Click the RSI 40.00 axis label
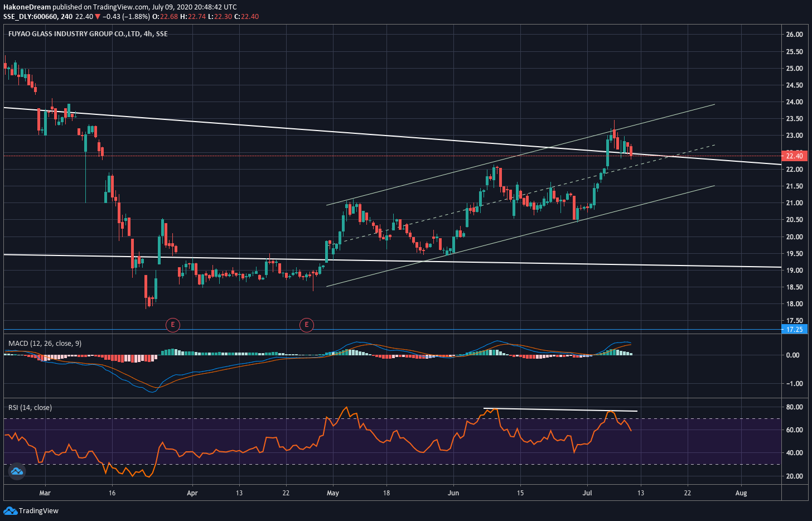This screenshot has height=521, width=812. pos(794,453)
